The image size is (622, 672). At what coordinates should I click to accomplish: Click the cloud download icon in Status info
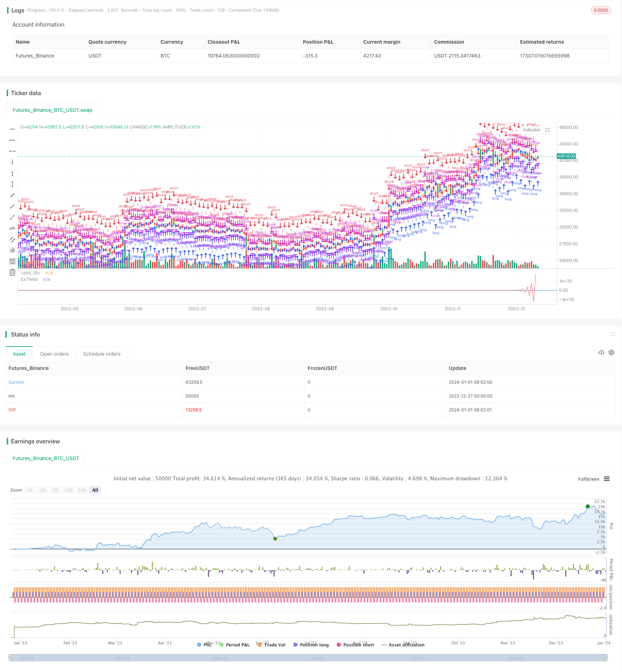pyautogui.click(x=601, y=353)
